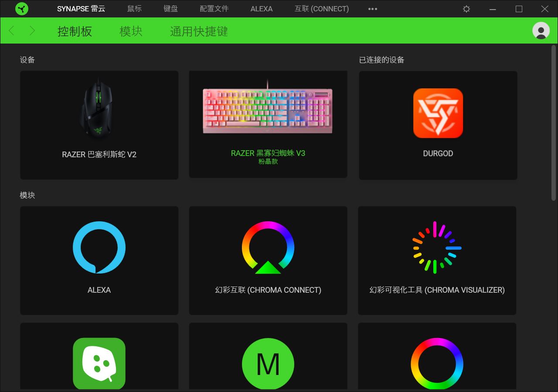Click the RAZER 巴塞利斯蛇 V2 label
The image size is (558, 392).
(99, 155)
